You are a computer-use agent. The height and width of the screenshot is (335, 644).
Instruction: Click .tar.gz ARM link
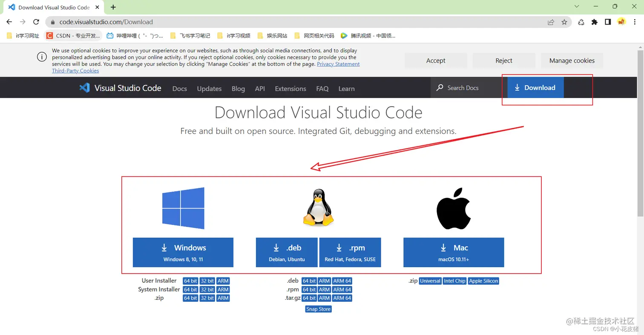[325, 298]
